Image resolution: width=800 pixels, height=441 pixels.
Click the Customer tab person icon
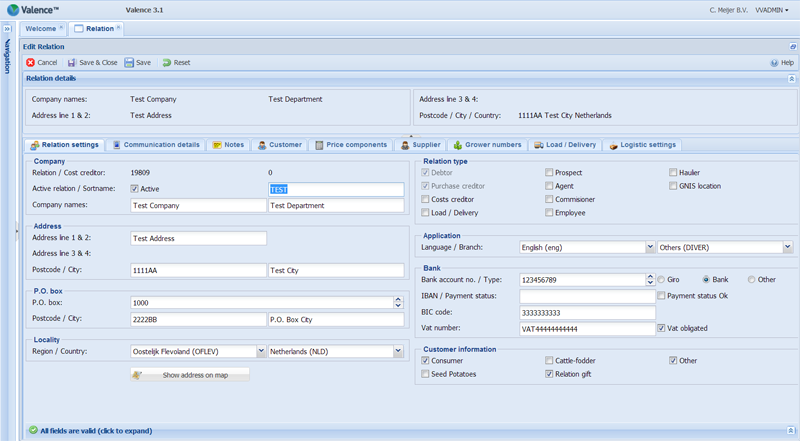262,145
